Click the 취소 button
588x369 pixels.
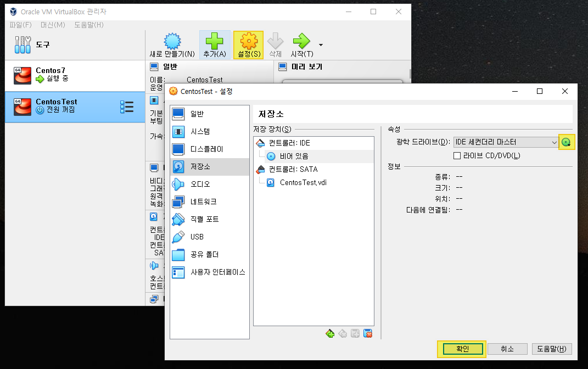point(507,349)
